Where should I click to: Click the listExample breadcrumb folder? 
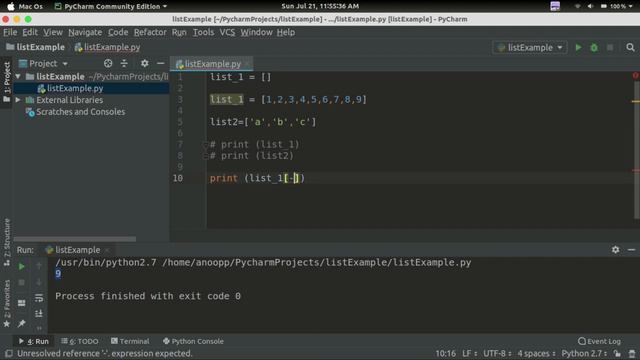click(36, 47)
